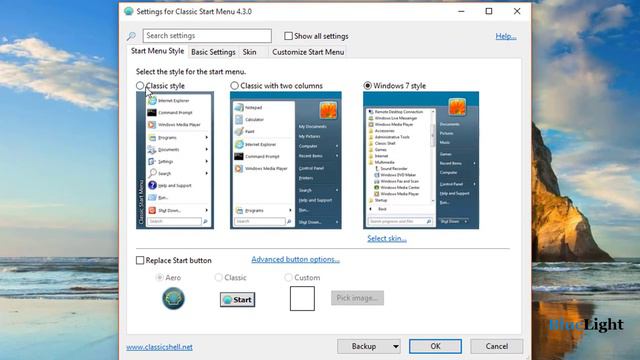
Task: Maximize the settings window
Action: [x=489, y=11]
